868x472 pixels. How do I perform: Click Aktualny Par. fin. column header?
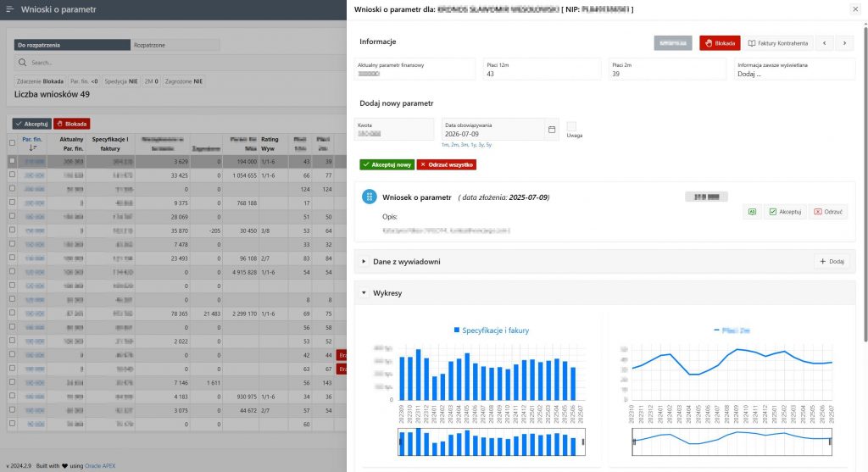(x=72, y=144)
